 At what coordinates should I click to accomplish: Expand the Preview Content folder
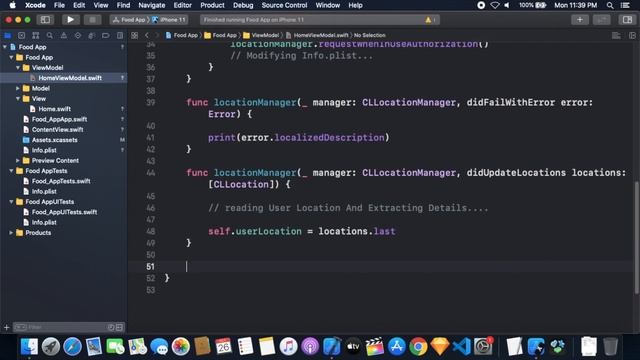18,160
